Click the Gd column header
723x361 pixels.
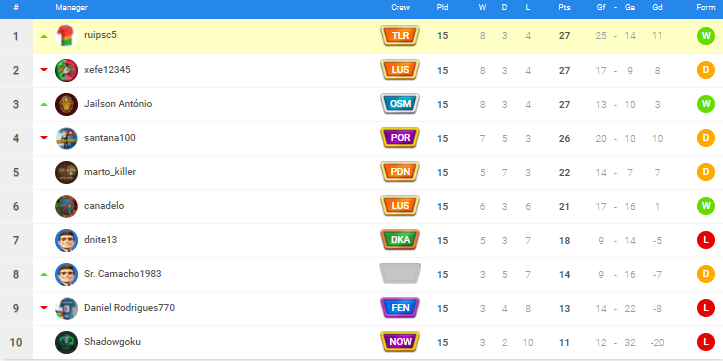click(x=658, y=7)
